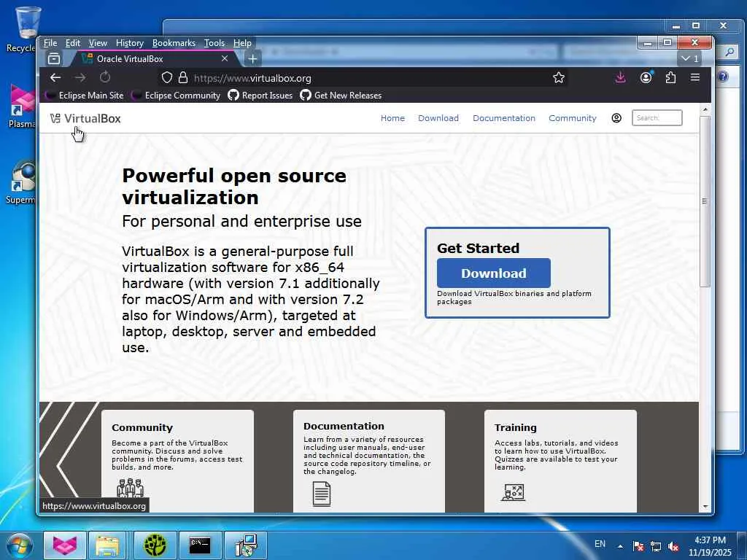Open the extensions puzzle icon
Viewport: 747px width, 560px height.
pyautogui.click(x=671, y=77)
